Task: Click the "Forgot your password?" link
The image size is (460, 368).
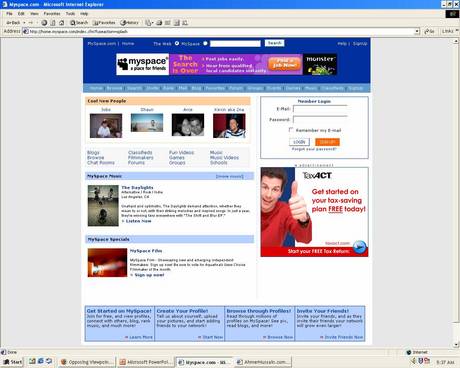Action: [x=314, y=149]
